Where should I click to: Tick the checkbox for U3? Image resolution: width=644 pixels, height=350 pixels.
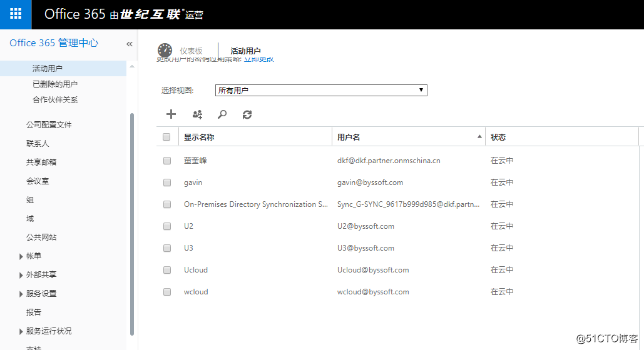click(x=166, y=248)
